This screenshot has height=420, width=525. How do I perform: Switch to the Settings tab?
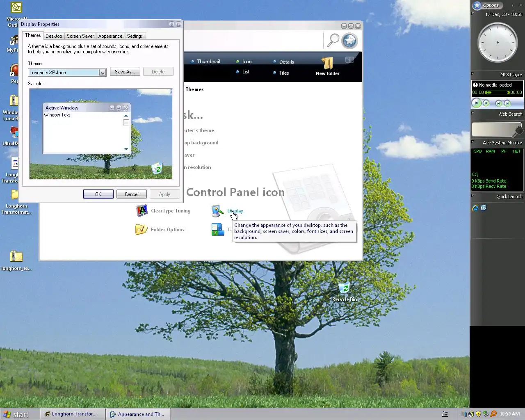click(x=135, y=36)
